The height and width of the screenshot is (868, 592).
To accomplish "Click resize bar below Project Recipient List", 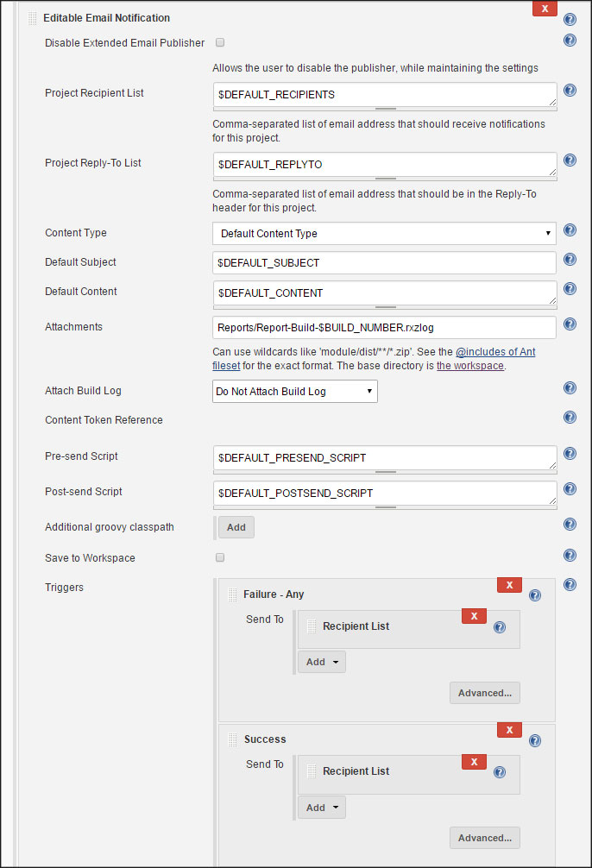I will coord(385,109).
